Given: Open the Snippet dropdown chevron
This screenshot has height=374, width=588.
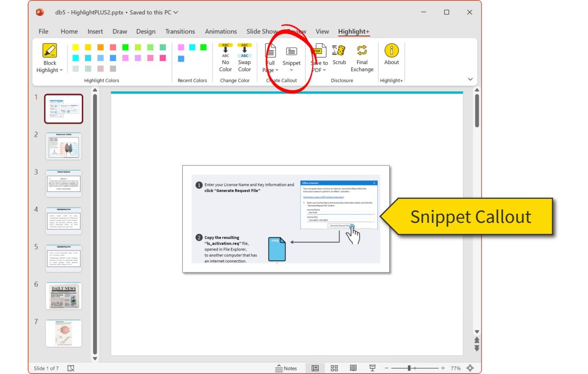Looking at the screenshot, I should pyautogui.click(x=291, y=70).
